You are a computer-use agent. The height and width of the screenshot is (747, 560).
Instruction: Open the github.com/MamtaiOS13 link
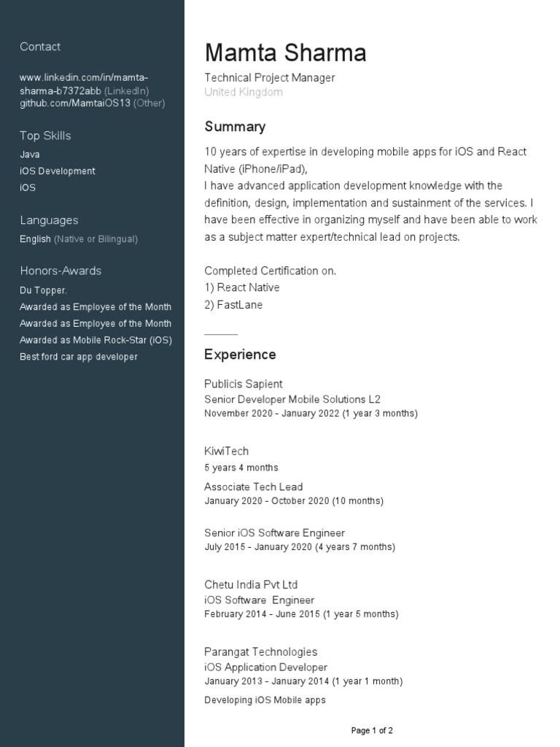pos(75,103)
